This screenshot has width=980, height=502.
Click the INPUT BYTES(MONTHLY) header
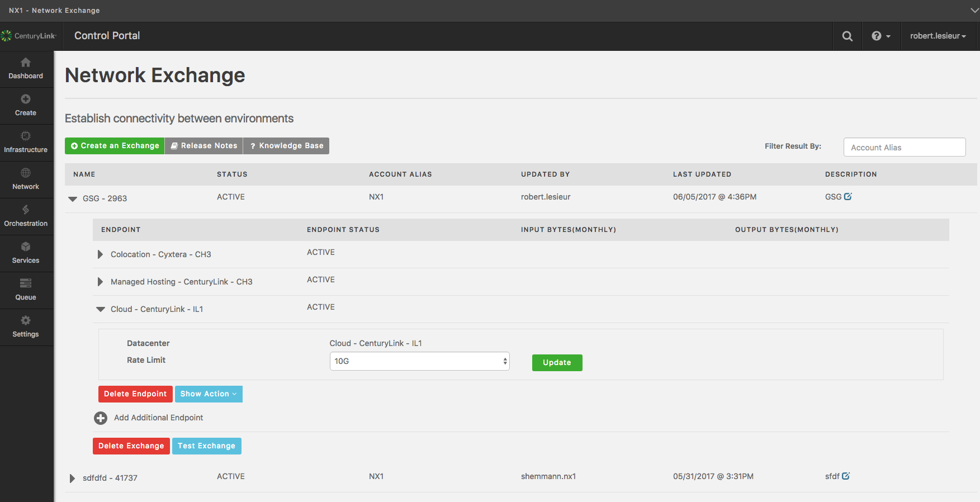click(569, 230)
